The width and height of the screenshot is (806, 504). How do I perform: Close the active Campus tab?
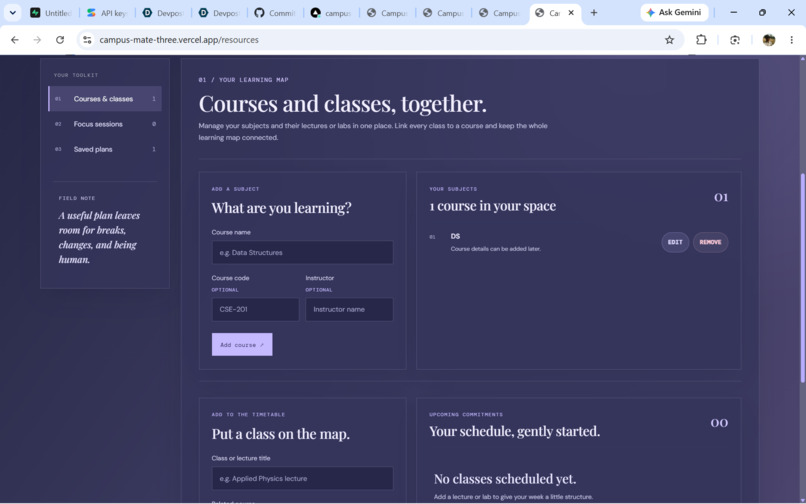[x=571, y=12]
